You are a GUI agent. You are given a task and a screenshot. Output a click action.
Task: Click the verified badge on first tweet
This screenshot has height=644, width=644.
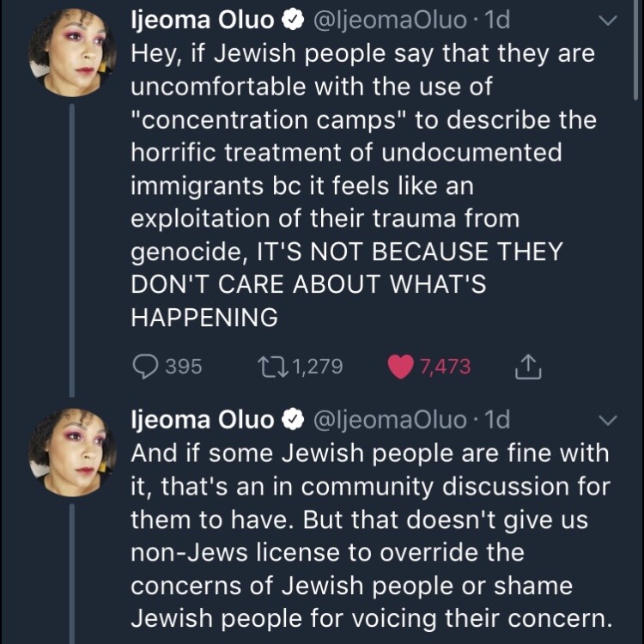(x=293, y=19)
